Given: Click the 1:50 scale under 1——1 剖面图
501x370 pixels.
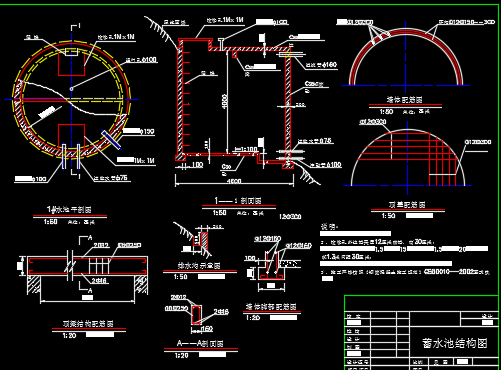Looking at the screenshot, I should point(220,213).
